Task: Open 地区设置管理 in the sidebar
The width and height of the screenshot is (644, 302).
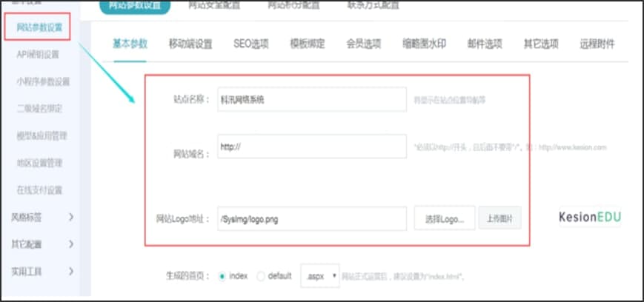Action: (x=39, y=163)
